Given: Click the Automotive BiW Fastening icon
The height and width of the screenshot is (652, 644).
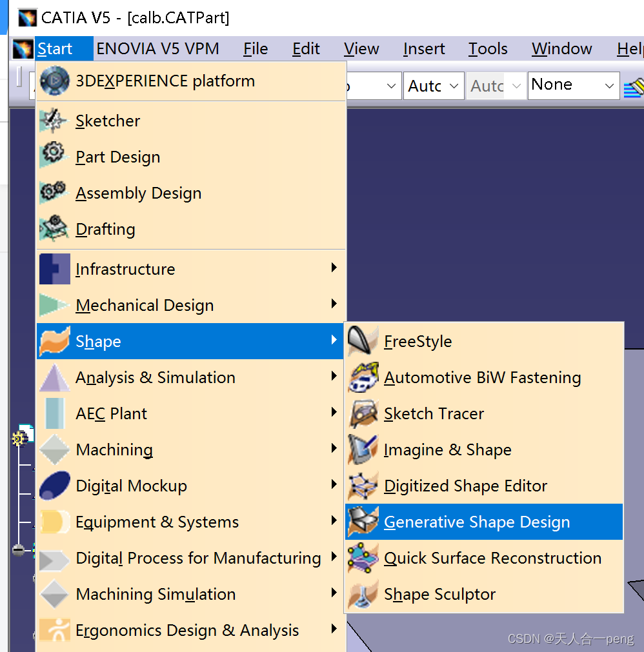Looking at the screenshot, I should coord(363,377).
